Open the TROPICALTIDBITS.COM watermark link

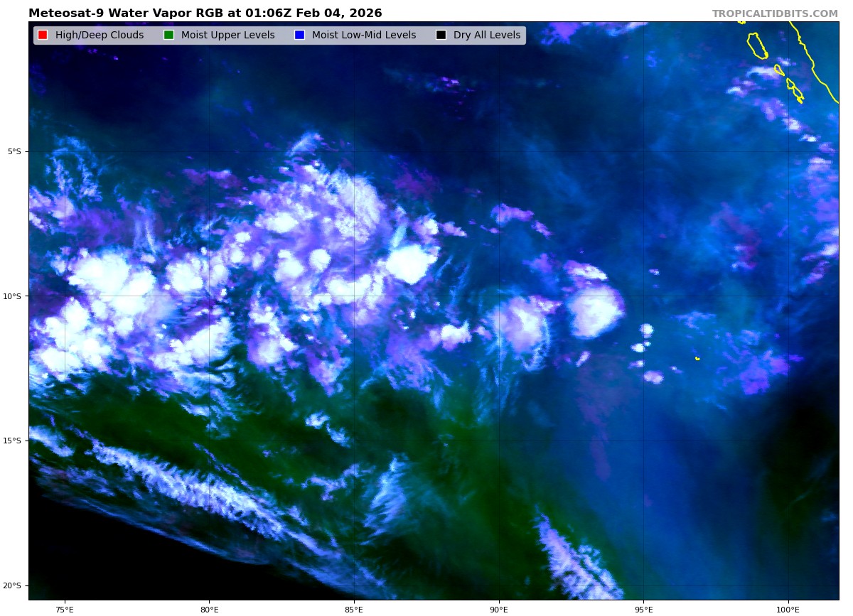(775, 14)
